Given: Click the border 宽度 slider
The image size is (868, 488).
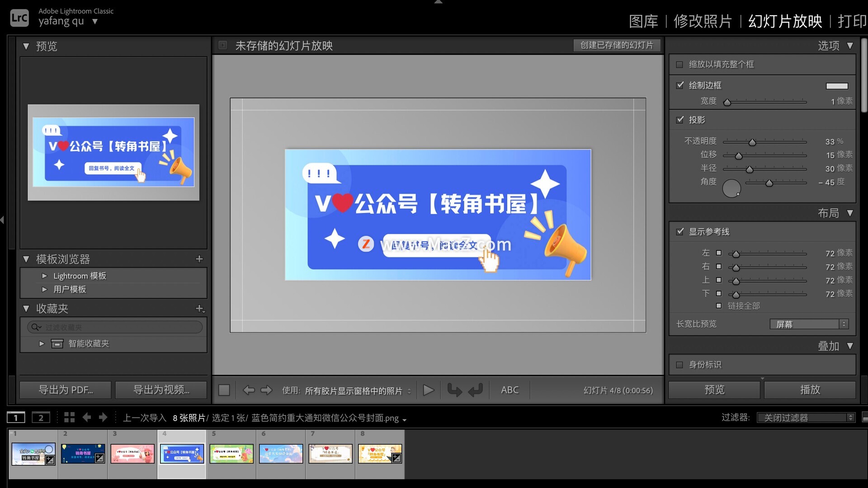Looking at the screenshot, I should pos(765,102).
